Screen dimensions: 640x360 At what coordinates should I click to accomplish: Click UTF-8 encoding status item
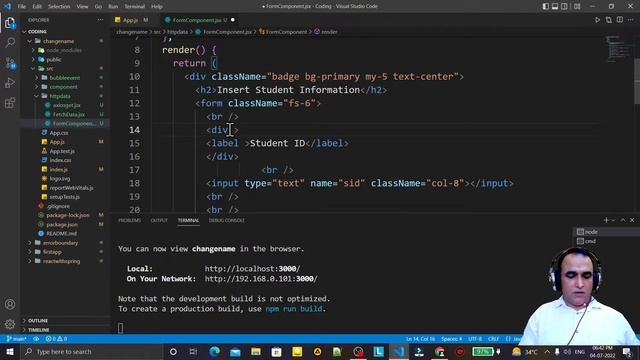475,339
